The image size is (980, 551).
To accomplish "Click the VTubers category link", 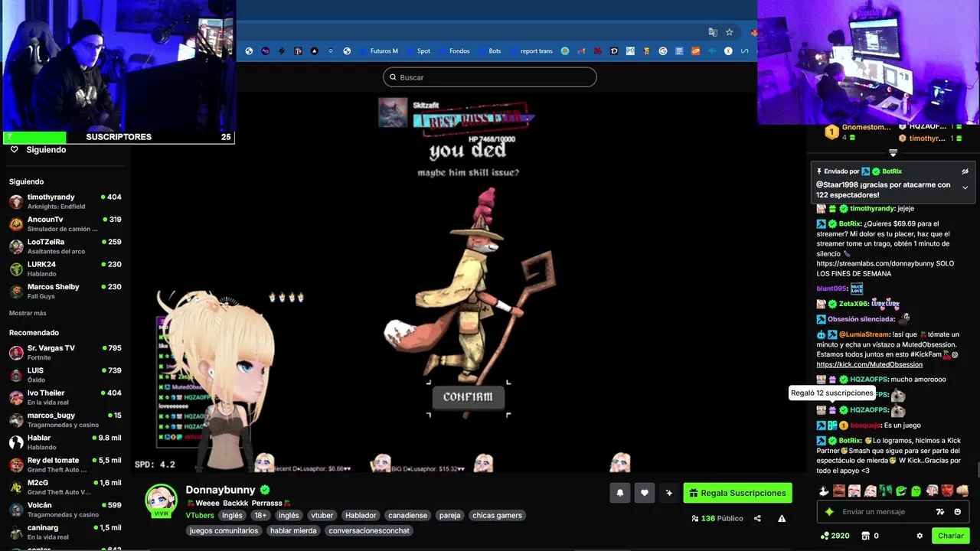I will [x=200, y=516].
